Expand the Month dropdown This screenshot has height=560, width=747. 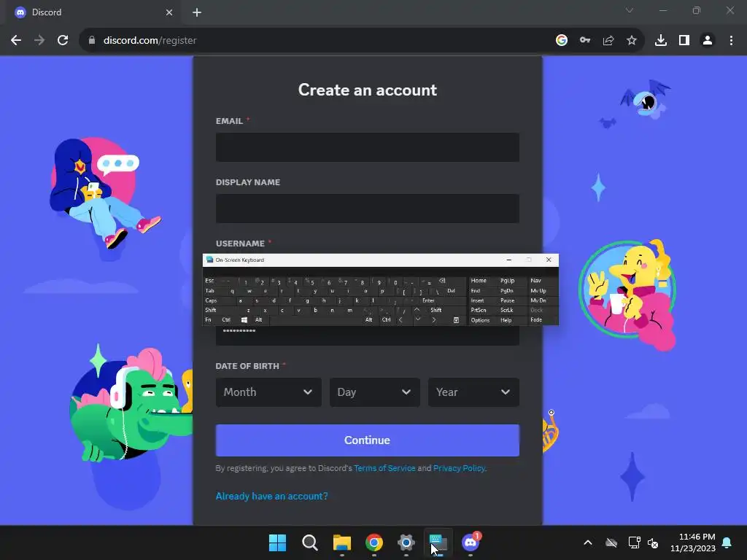pos(268,392)
